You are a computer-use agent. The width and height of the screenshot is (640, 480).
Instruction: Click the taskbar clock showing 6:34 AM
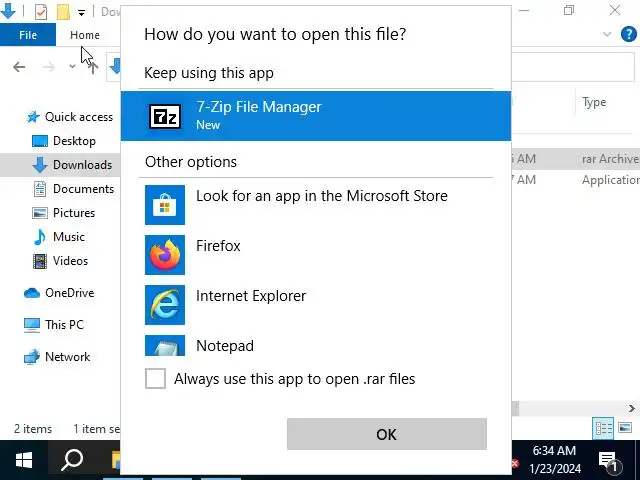point(554,460)
